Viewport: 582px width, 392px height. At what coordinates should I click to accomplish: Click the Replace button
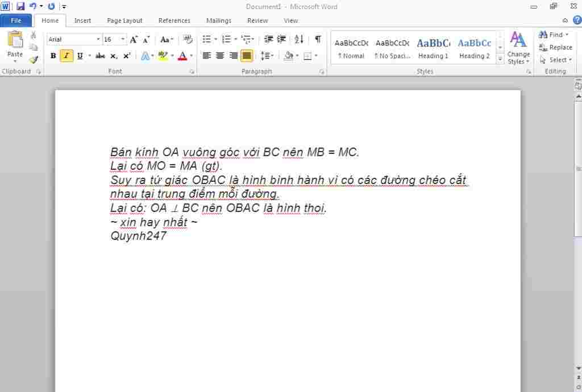(556, 47)
